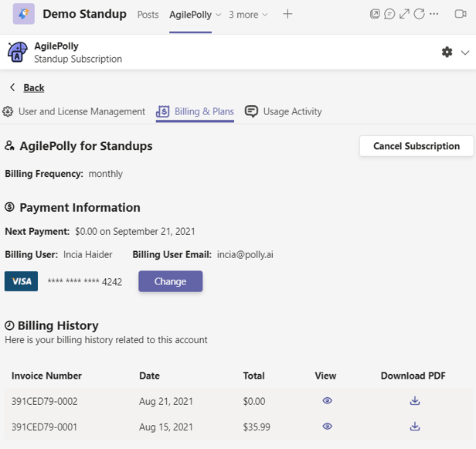Click the $0.00 total in invoice row
Screen dimensions: 476x449
click(254, 401)
